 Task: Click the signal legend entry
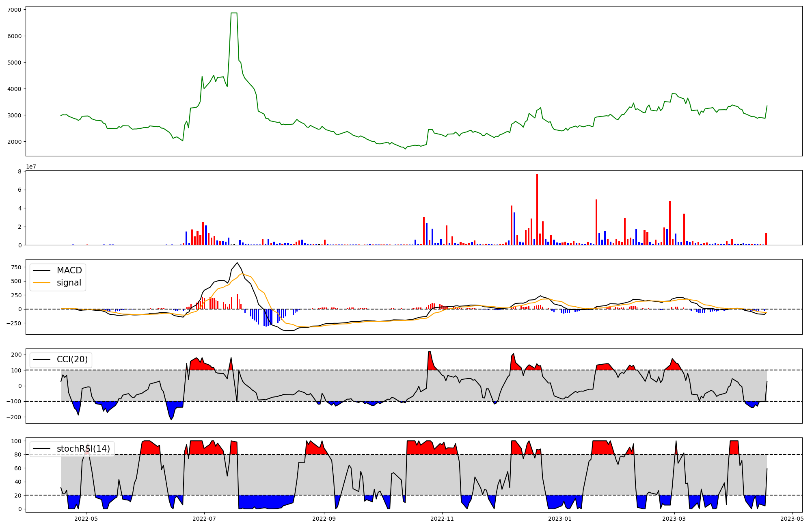(69, 283)
